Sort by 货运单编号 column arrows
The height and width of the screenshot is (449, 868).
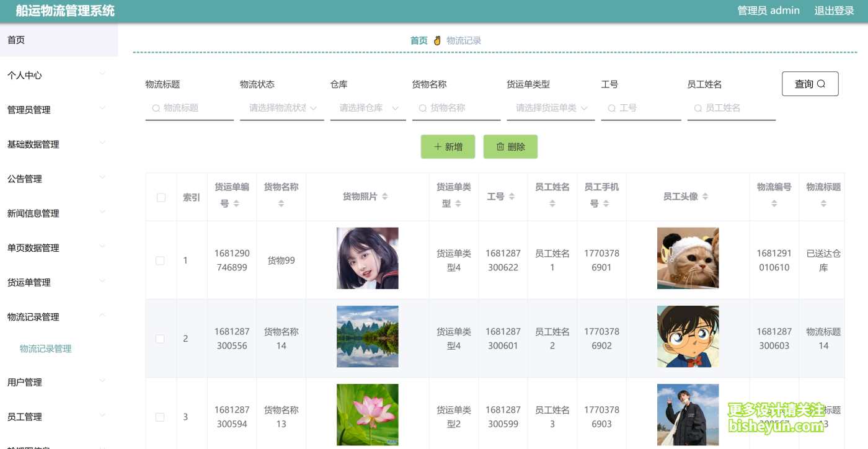coord(236,203)
